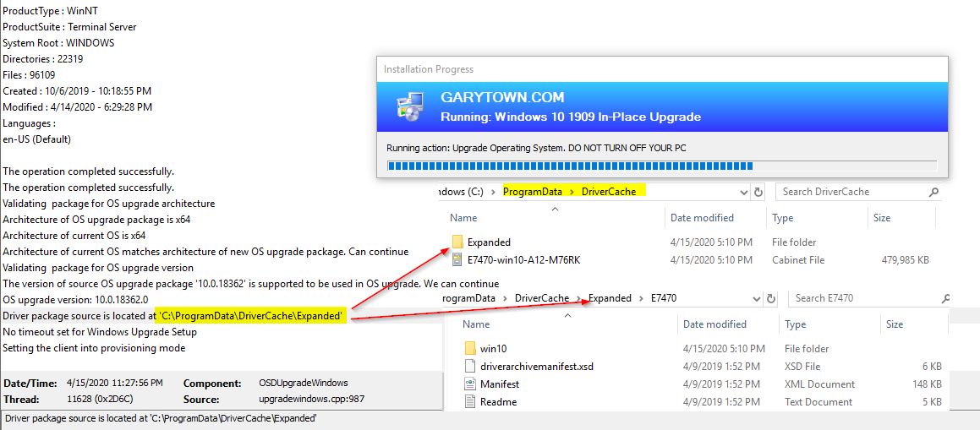Screen dimensions: 980x430
Task: Click the log detail text at window bottom
Action: pyautogui.click(x=160, y=419)
